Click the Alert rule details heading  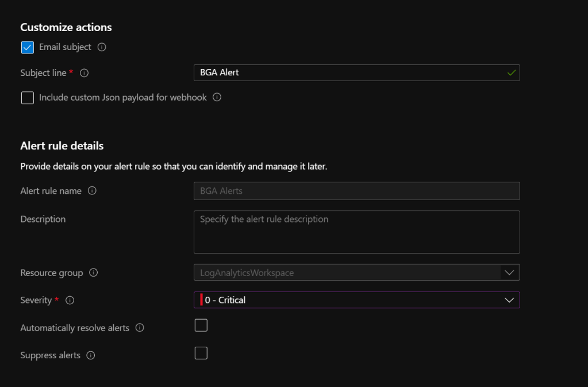click(x=62, y=146)
